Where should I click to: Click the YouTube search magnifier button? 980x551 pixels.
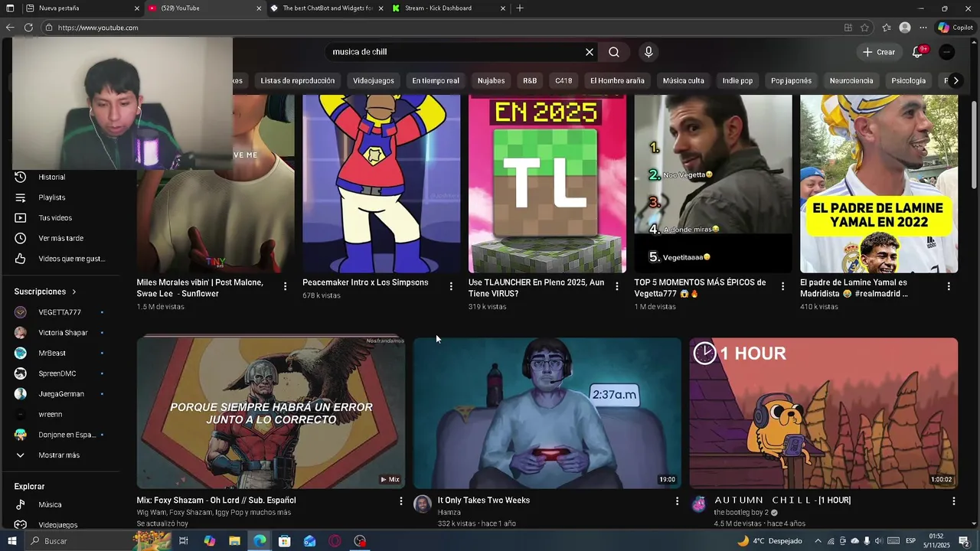[614, 52]
